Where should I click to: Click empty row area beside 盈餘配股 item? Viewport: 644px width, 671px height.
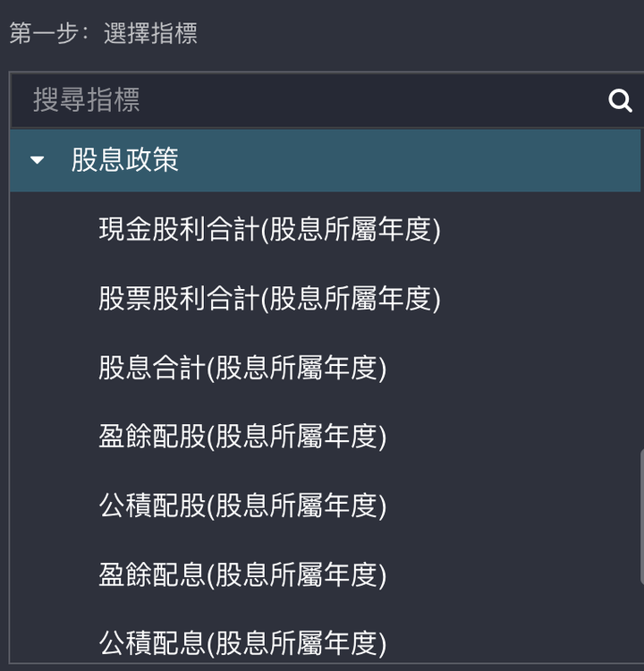click(x=509, y=437)
